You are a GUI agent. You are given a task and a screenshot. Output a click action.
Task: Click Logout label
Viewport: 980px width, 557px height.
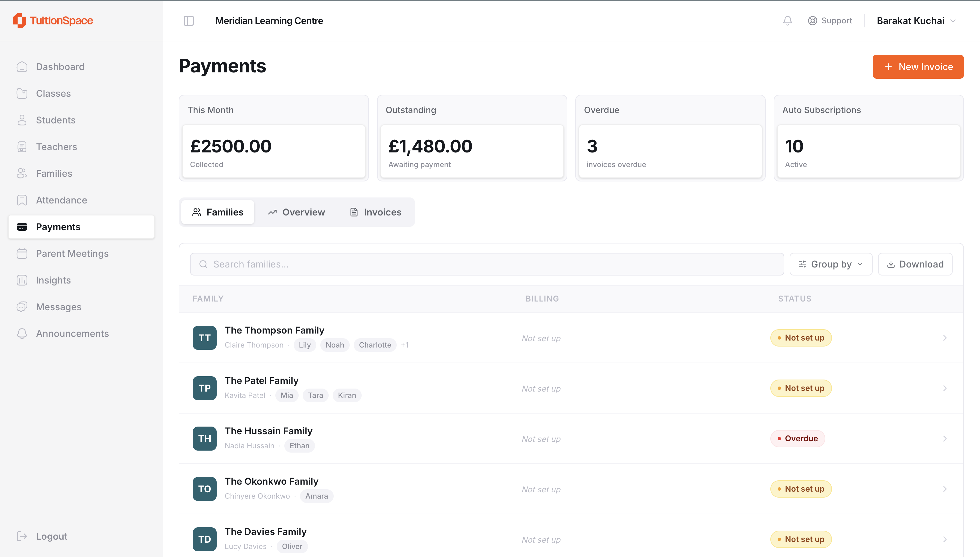pyautogui.click(x=52, y=536)
